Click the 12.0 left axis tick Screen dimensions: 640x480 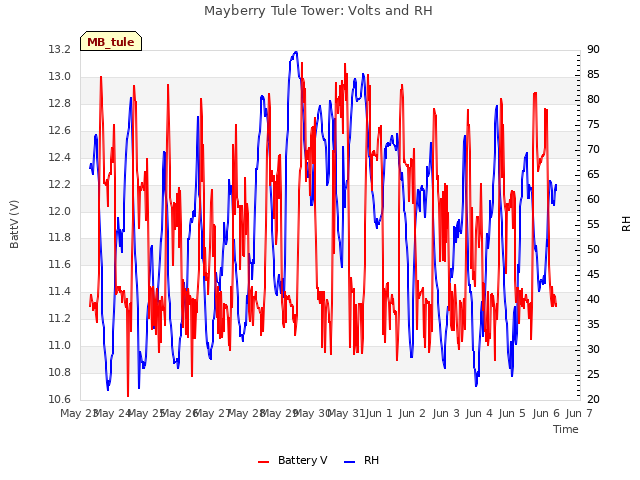60,211
